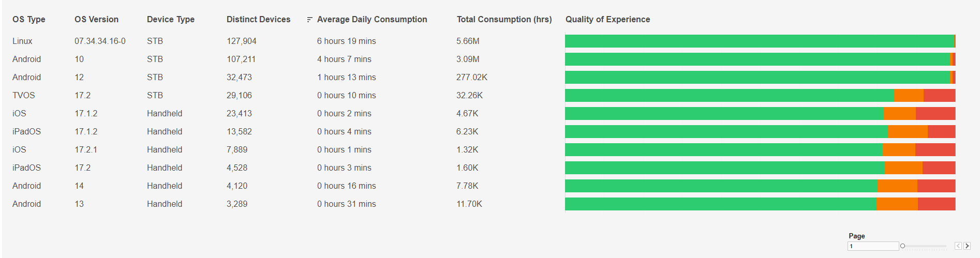Click the TVOS row label

click(24, 96)
